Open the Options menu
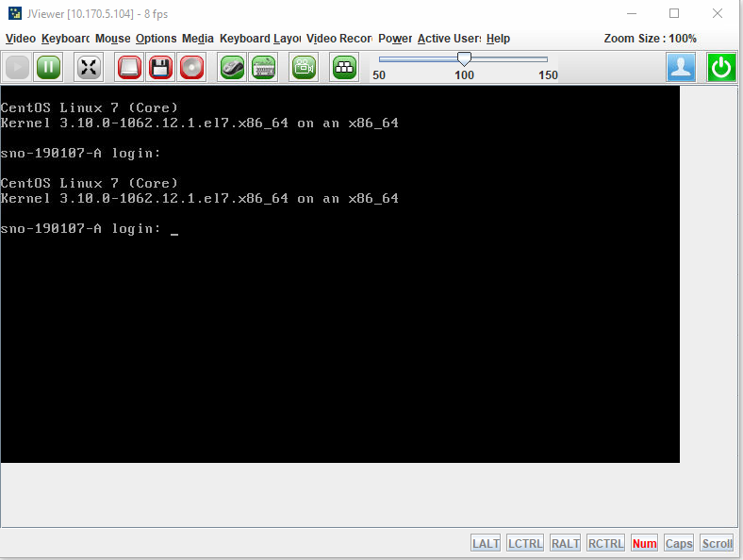This screenshot has height=560, width=743. click(156, 39)
